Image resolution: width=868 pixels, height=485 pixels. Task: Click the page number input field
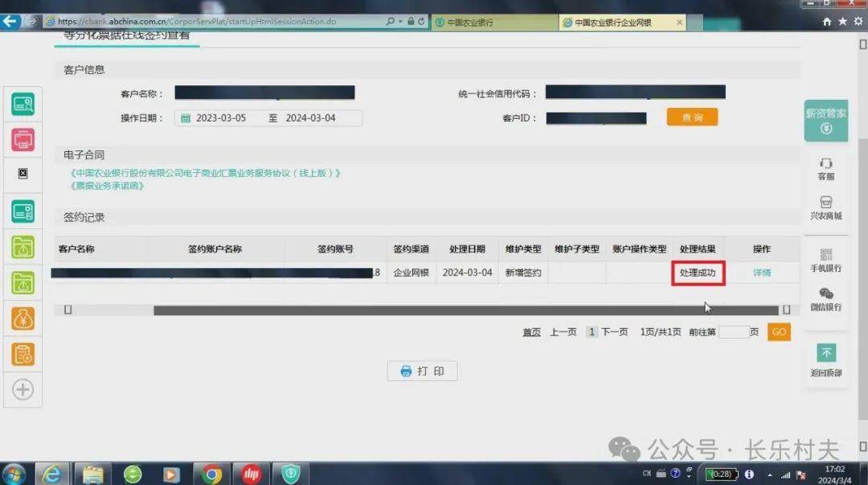pos(733,331)
